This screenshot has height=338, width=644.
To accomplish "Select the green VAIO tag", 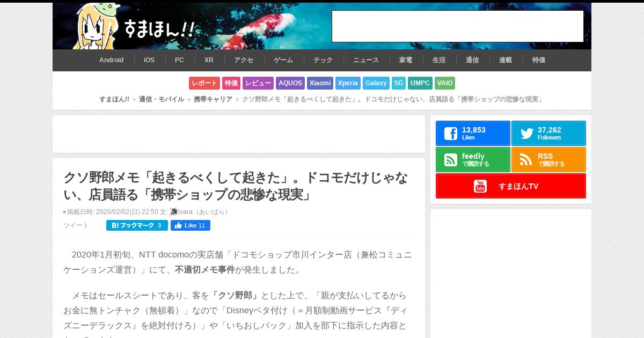I will 445,83.
